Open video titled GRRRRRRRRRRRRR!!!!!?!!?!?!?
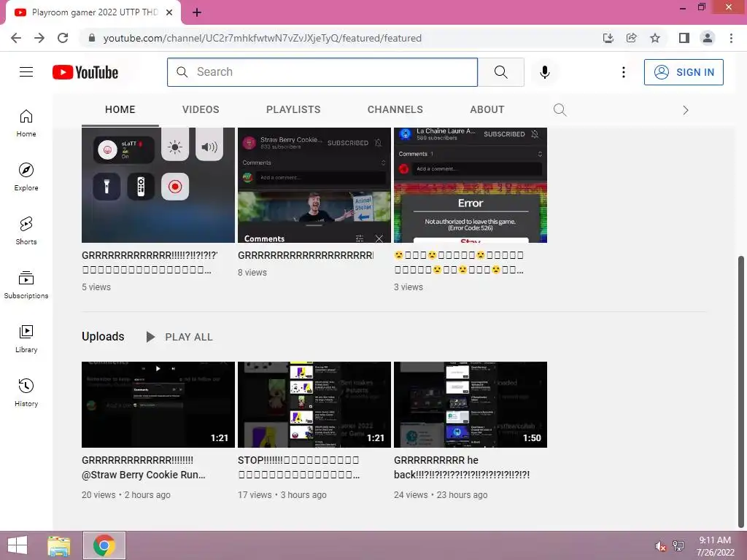 pos(150,262)
